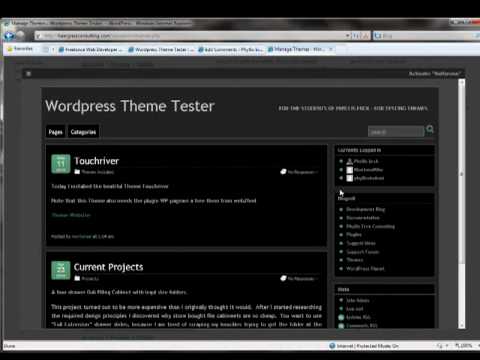The height and width of the screenshot is (360, 480).
Task: Open Development Blog blogroll link
Action: tap(366, 209)
